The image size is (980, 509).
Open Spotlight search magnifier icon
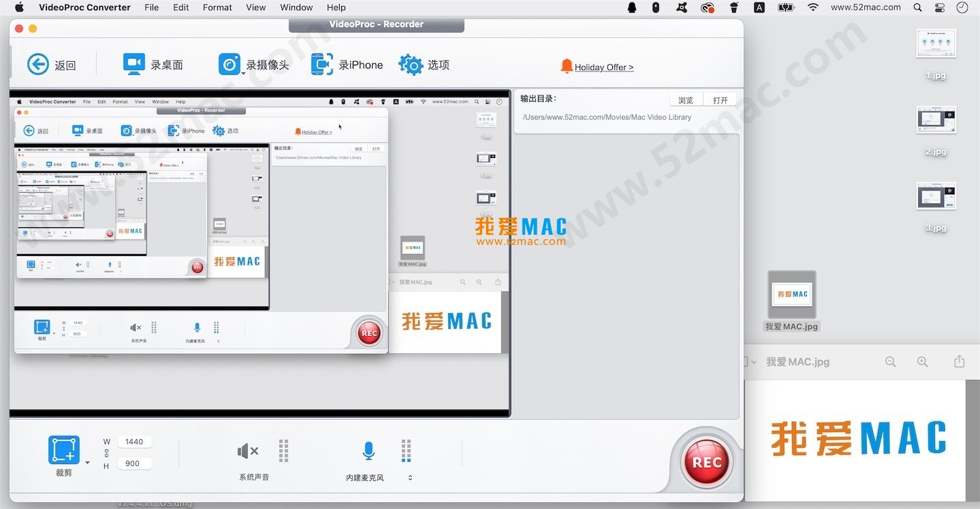pyautogui.click(x=918, y=7)
